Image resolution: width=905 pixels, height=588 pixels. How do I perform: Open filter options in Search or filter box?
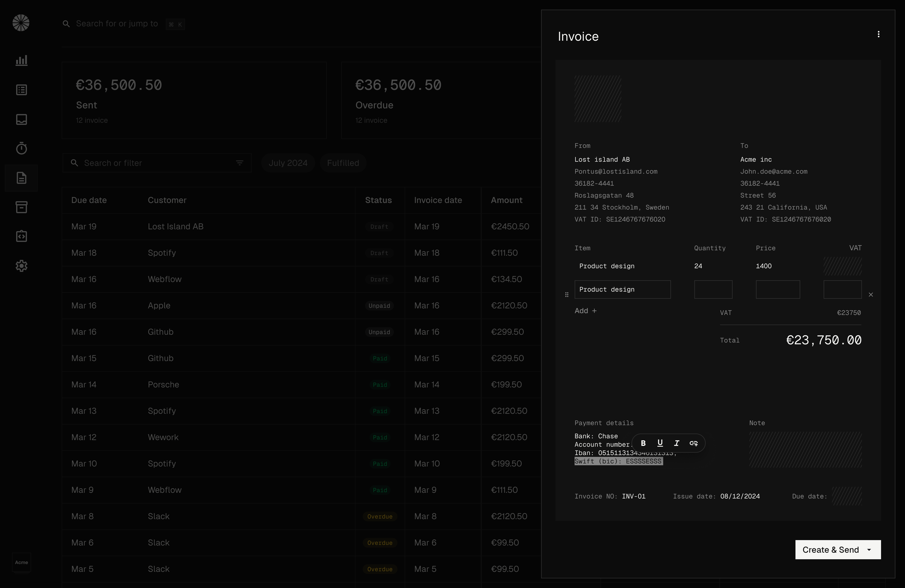pyautogui.click(x=240, y=163)
